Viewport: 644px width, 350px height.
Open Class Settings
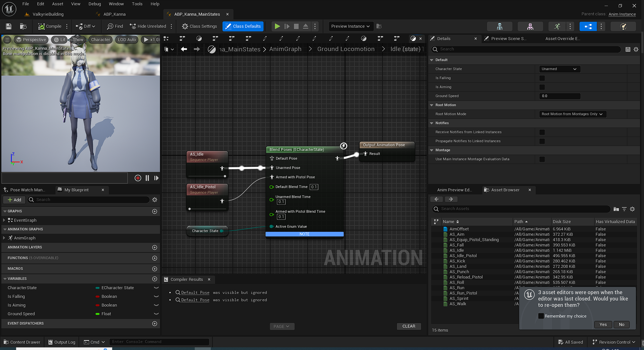tap(199, 26)
